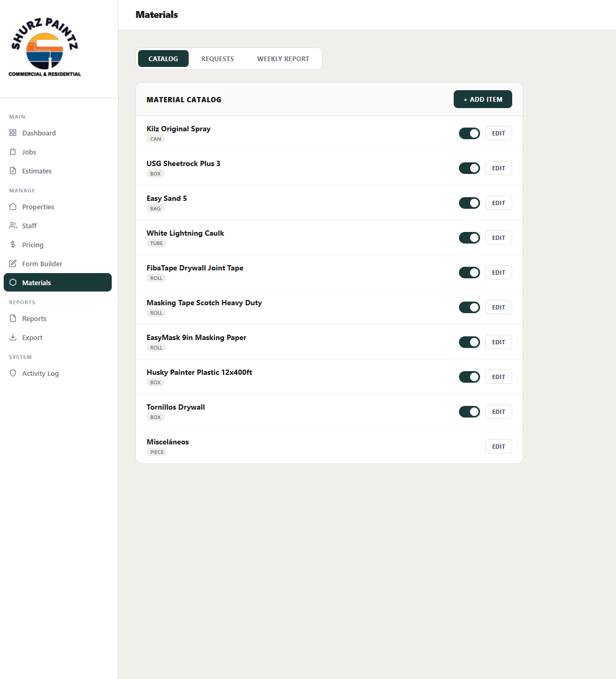The image size is (616, 679).
Task: Disable White Lightning Caulk item
Action: (470, 238)
